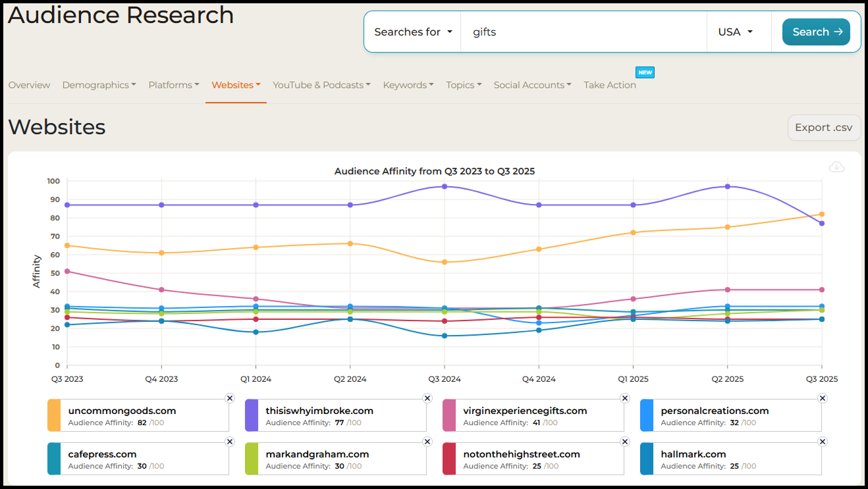Viewport: 868px width, 489px height.
Task: Remove notonthehighstreet.com via X icon
Action: 624,442
